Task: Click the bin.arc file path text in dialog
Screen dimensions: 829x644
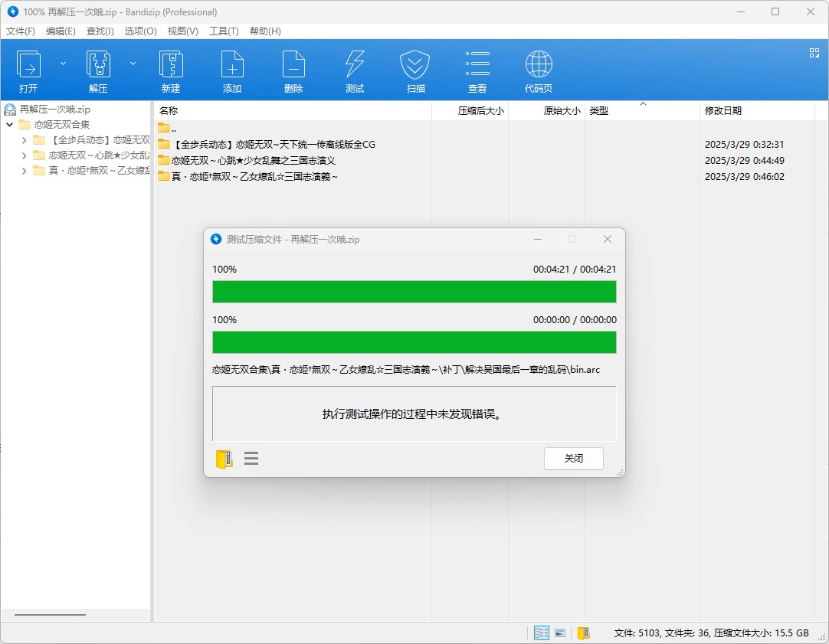Action: pyautogui.click(x=406, y=370)
